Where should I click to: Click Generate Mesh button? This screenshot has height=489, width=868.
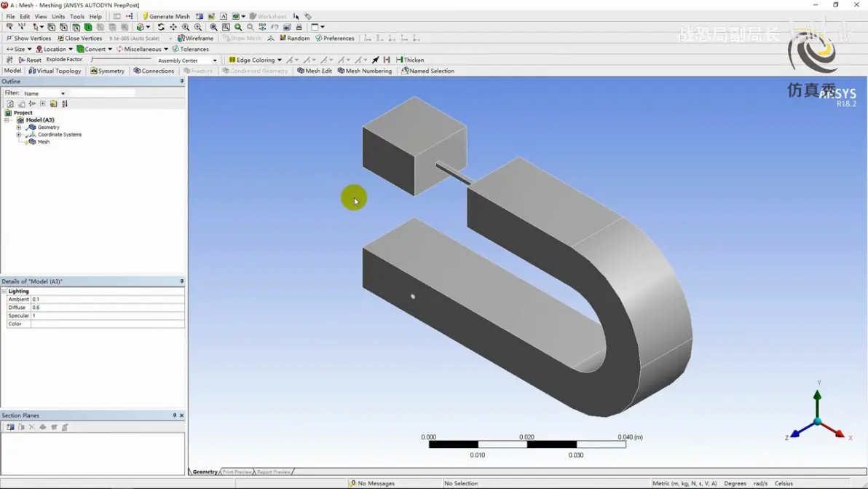tap(166, 16)
